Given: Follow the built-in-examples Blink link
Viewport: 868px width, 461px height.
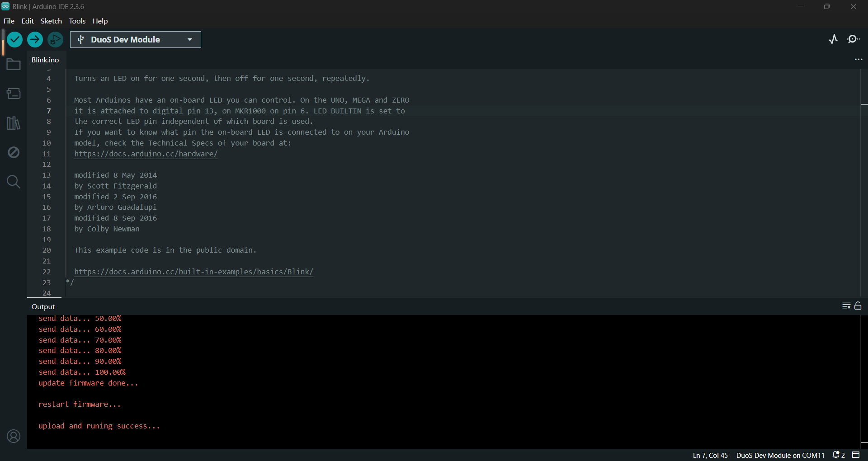Looking at the screenshot, I should click(193, 272).
